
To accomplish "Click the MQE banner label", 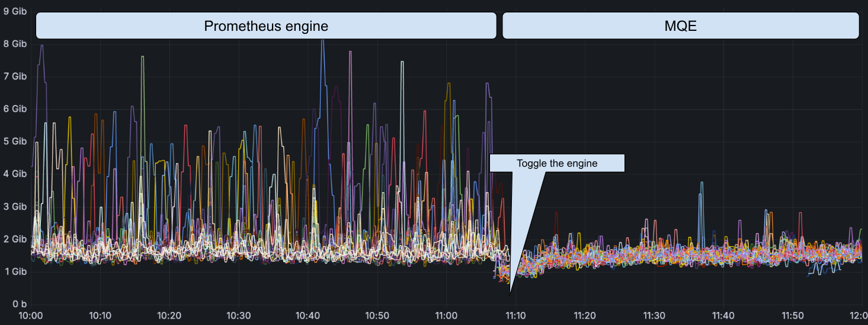I will coord(680,26).
